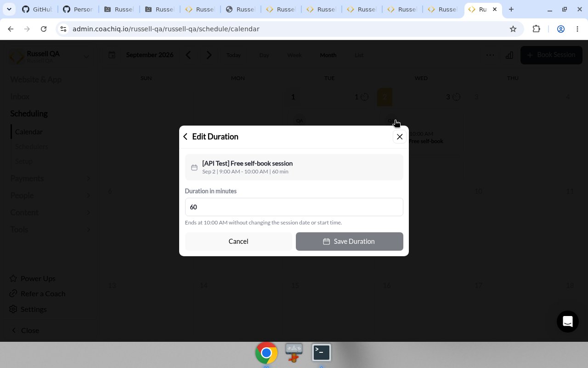Click the Save Duration button
The height and width of the screenshot is (368, 588).
point(350,241)
